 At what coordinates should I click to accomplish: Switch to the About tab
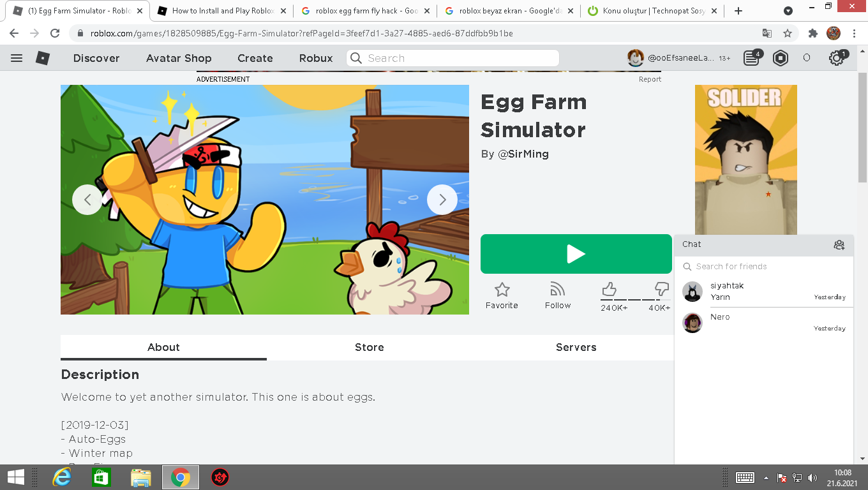(x=163, y=347)
